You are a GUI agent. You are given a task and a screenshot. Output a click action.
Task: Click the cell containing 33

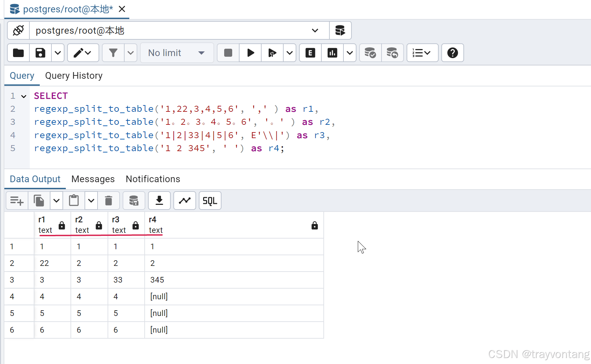tap(126, 280)
